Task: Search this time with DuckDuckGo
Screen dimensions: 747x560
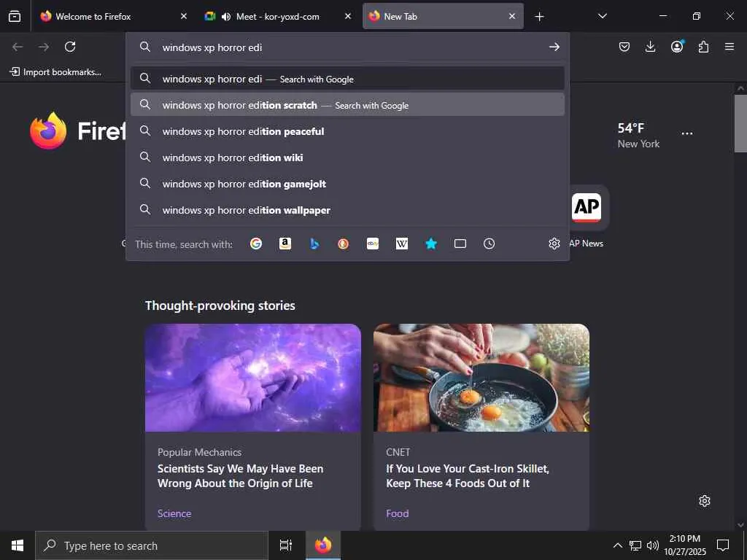Action: point(344,244)
